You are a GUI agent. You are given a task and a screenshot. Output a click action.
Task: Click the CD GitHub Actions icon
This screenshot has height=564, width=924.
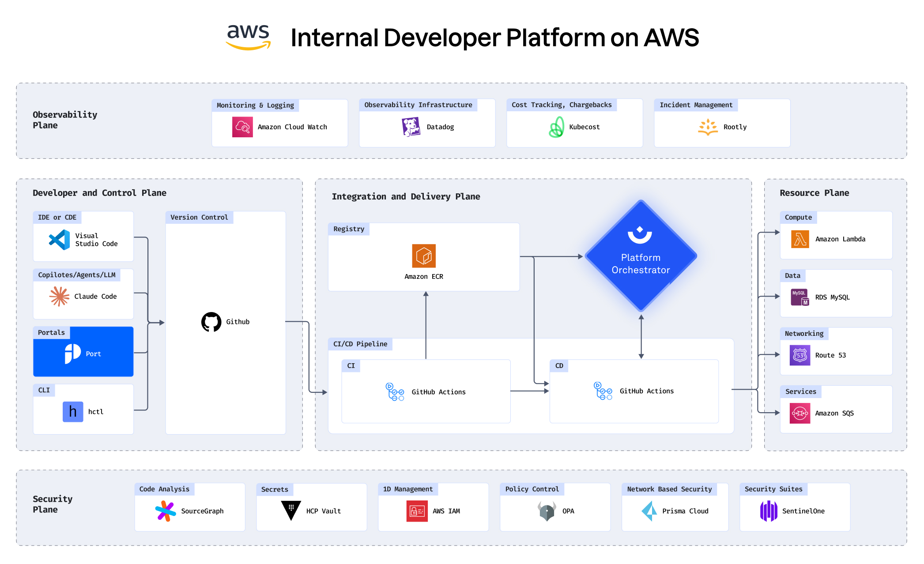(603, 391)
